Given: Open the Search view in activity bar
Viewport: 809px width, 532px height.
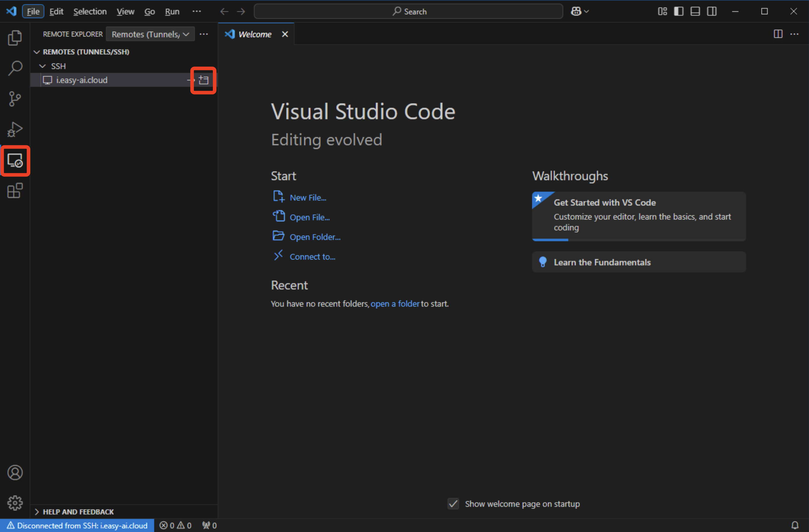Looking at the screenshot, I should coord(15,68).
